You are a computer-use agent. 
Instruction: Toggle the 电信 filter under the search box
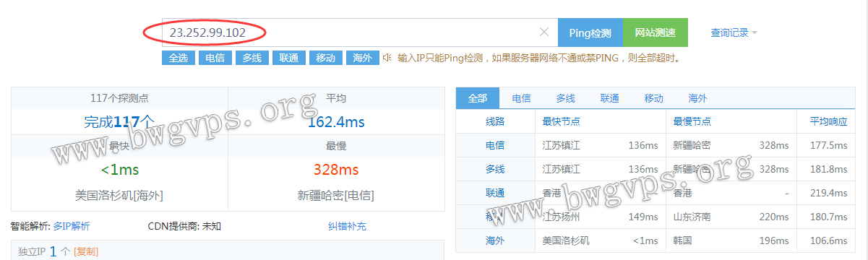click(x=215, y=58)
